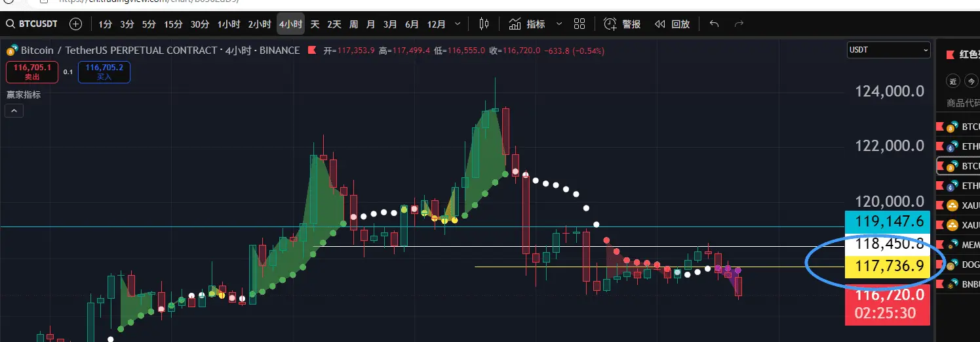Viewport: 980px width, 342px height.
Task: Switch to the 3分 timeframe
Action: pos(127,24)
